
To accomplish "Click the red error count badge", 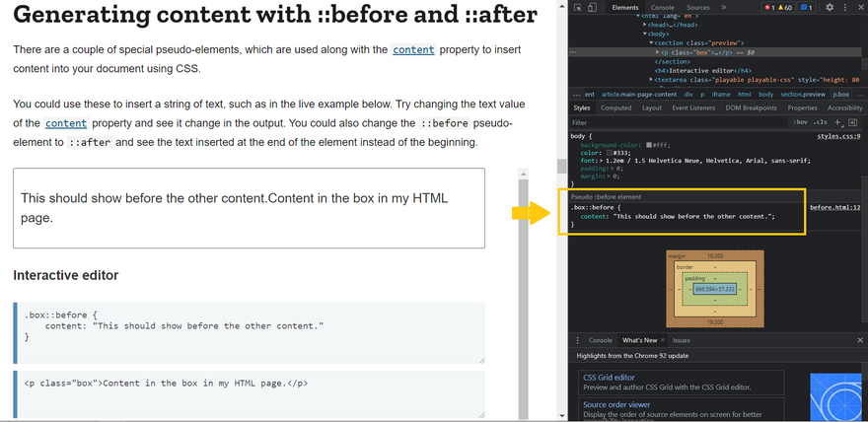I will (x=771, y=7).
